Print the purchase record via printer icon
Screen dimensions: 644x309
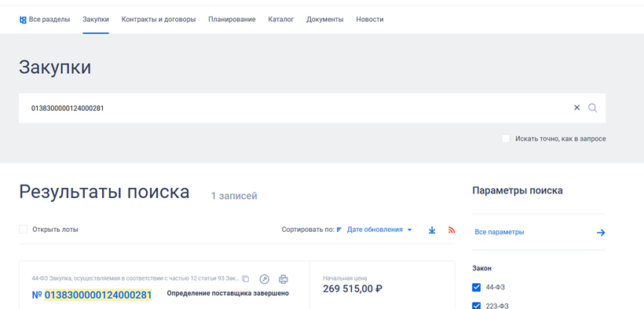(x=284, y=279)
